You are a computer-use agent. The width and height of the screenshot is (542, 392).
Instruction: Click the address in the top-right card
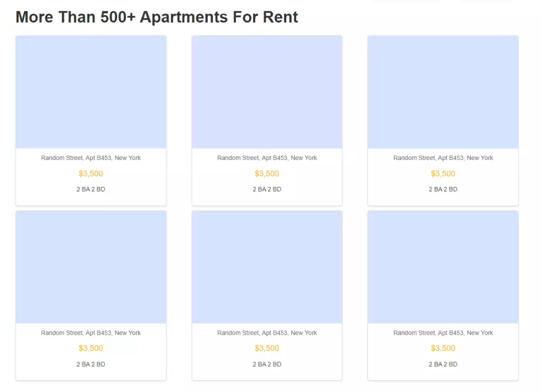tap(443, 158)
